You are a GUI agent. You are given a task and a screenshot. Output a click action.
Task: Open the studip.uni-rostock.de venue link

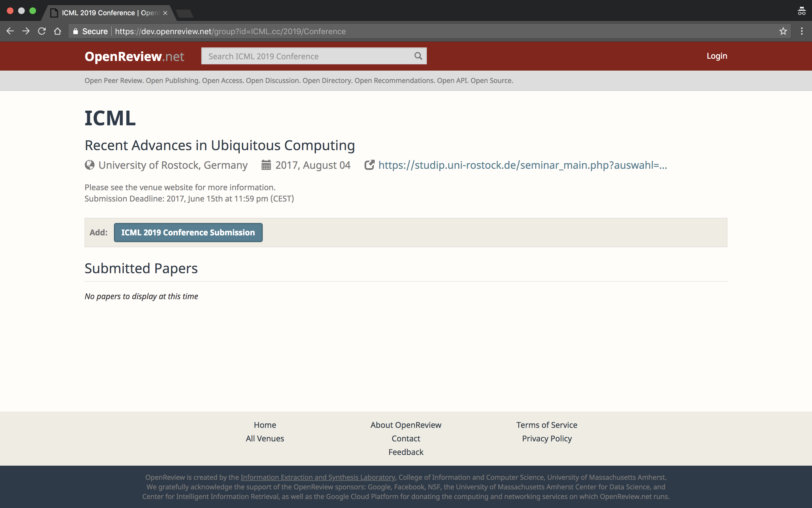pyautogui.click(x=522, y=165)
